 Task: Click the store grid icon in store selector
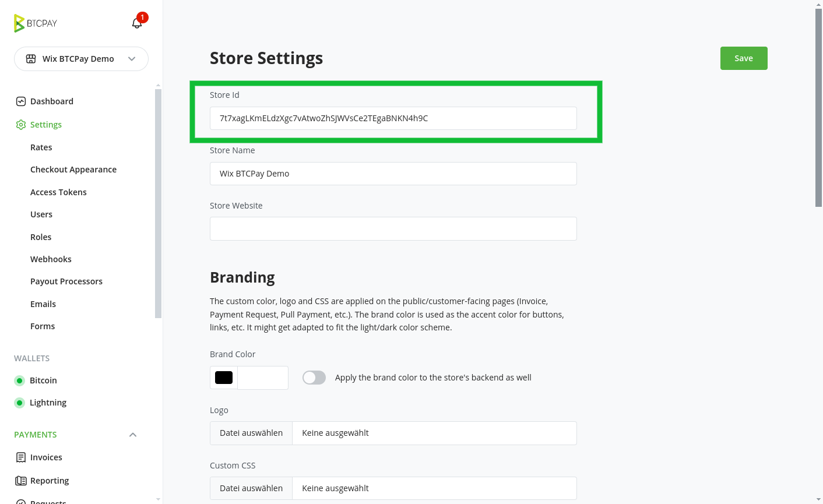point(31,58)
